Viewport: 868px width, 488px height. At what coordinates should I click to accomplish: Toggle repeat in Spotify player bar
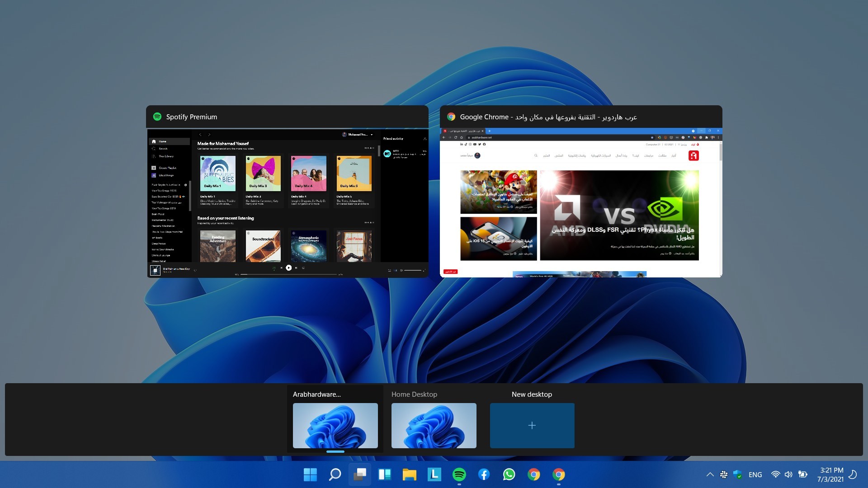pyautogui.click(x=303, y=268)
